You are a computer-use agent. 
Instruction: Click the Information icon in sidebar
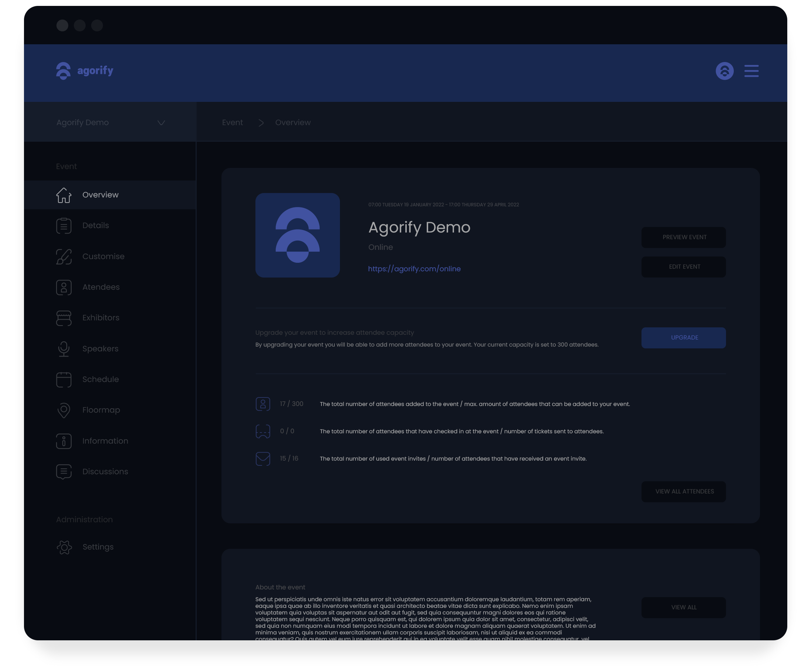point(64,441)
